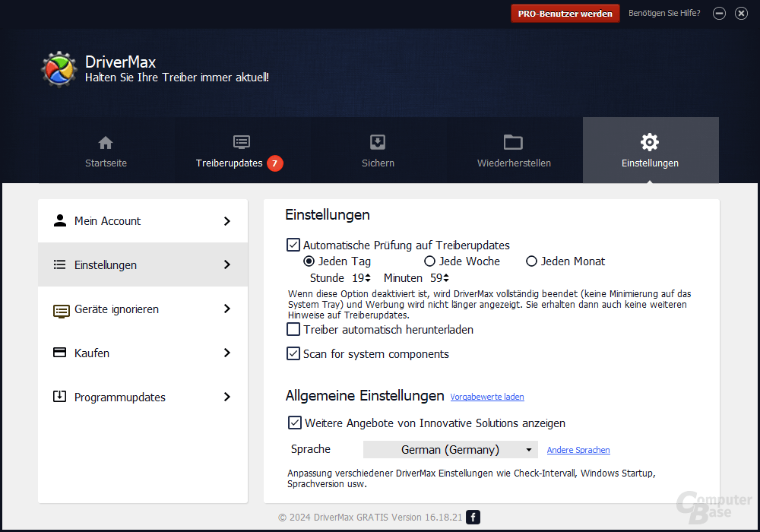
Task: Click PRO-Benutzer werden button
Action: (x=565, y=14)
